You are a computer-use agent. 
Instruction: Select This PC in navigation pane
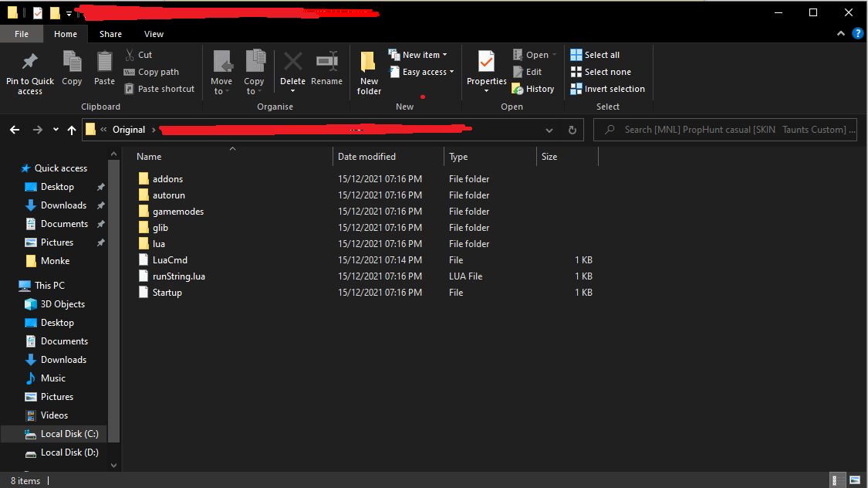pos(42,285)
